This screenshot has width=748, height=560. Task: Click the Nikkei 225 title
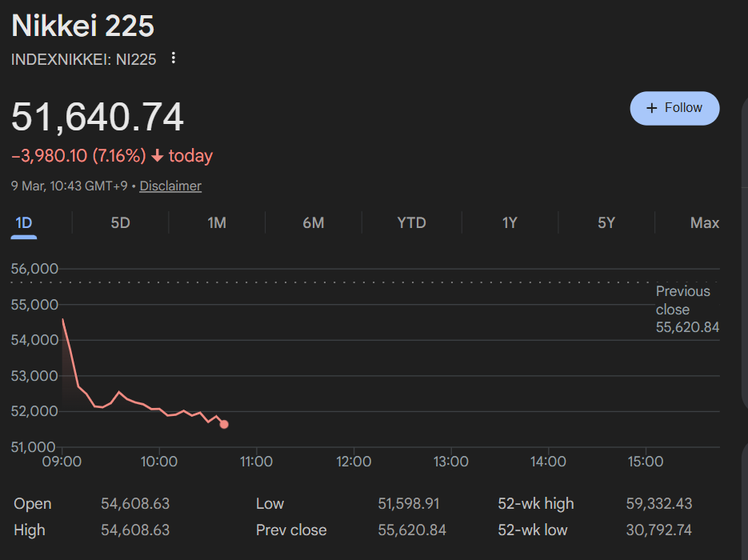(83, 26)
